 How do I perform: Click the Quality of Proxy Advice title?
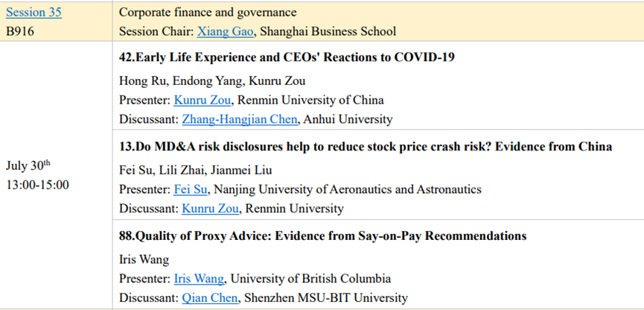pyautogui.click(x=323, y=236)
